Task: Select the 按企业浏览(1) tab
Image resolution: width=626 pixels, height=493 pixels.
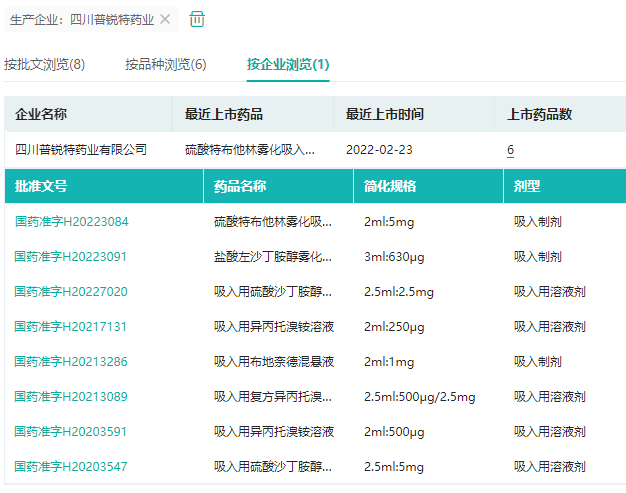Action: [x=288, y=64]
